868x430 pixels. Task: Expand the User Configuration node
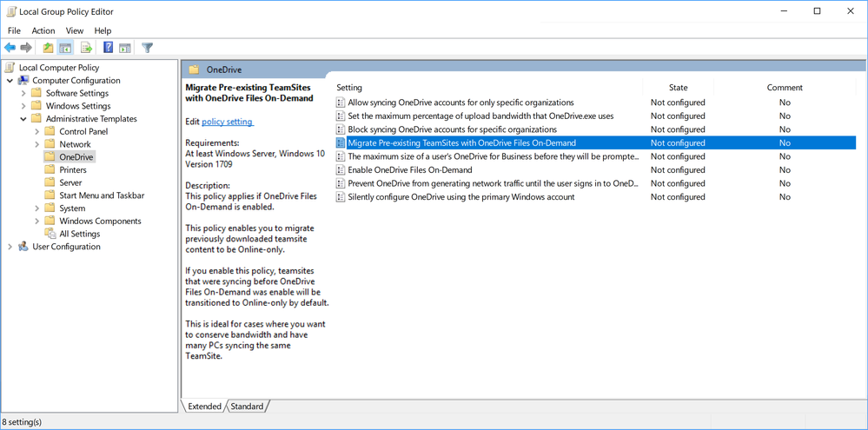[x=10, y=247]
